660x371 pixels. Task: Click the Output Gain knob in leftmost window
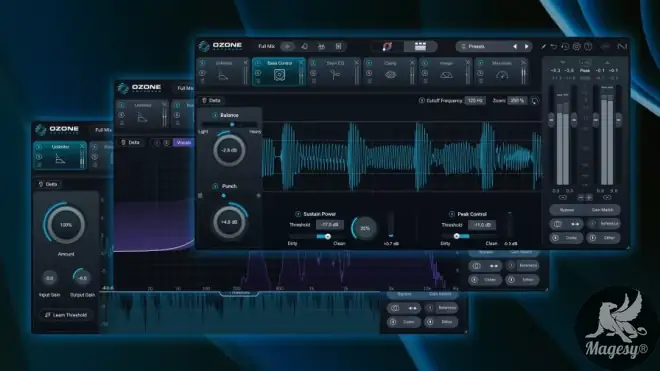(82, 278)
